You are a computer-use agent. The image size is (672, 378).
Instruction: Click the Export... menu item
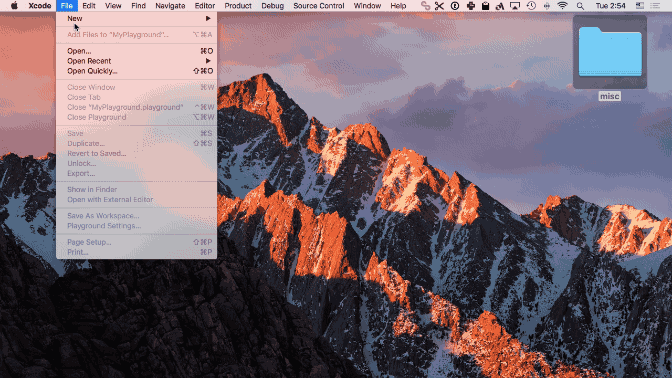click(136, 174)
